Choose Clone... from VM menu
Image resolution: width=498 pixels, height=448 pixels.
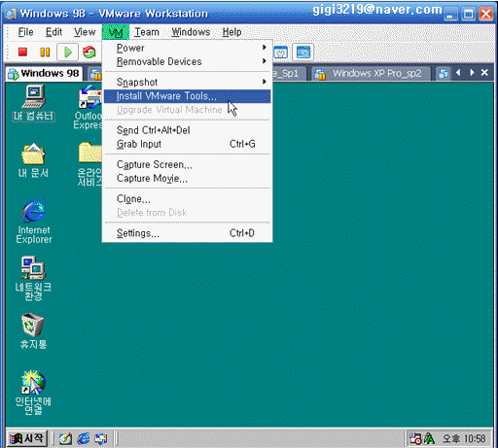[188, 199]
